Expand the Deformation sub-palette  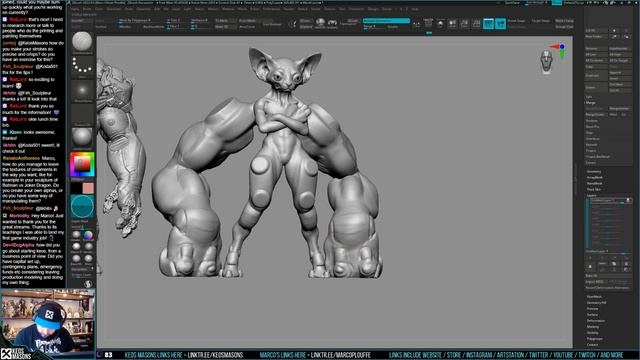pos(596,321)
